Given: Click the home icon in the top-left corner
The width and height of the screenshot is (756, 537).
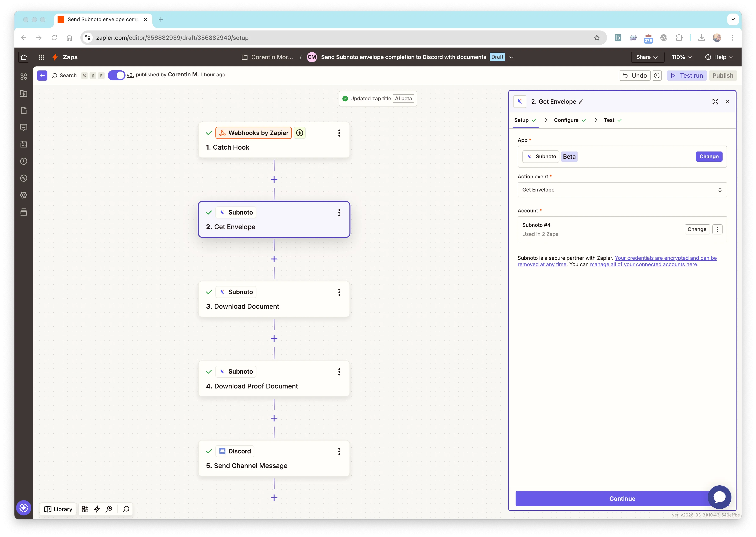Looking at the screenshot, I should (23, 57).
